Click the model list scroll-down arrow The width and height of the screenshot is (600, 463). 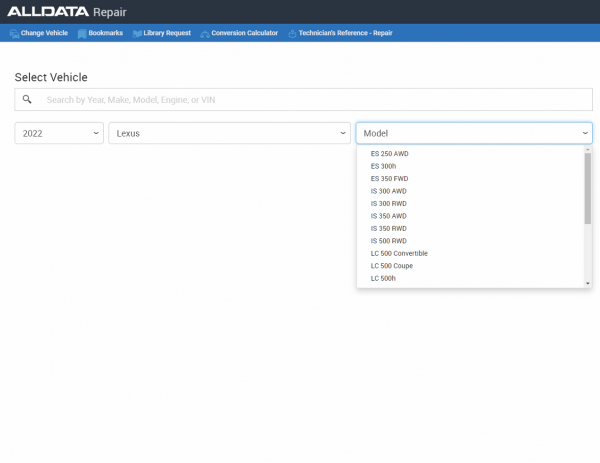click(x=588, y=284)
